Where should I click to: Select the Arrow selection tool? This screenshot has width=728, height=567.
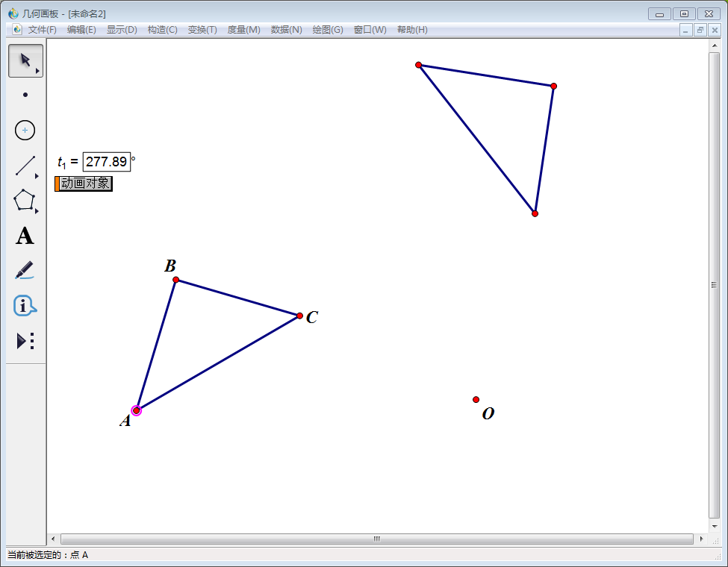[25, 60]
